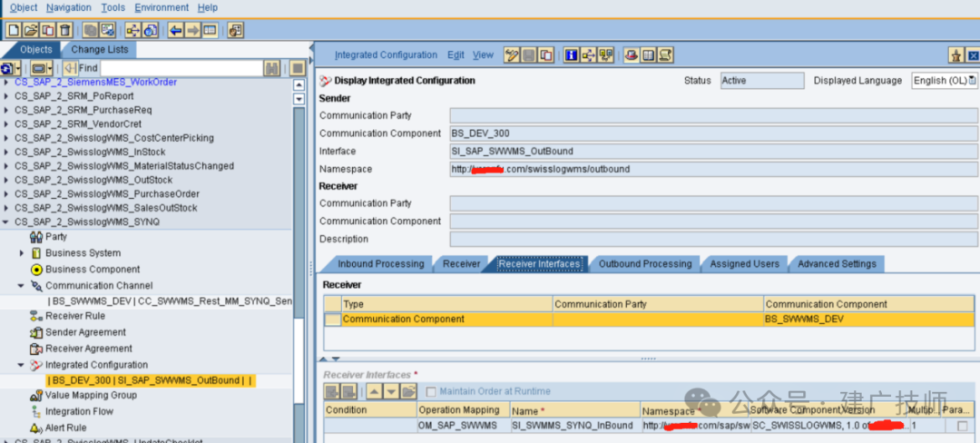Image resolution: width=980 pixels, height=443 pixels.
Task: Click the Move Up arrow in Receiver Interfaces
Action: [x=373, y=392]
